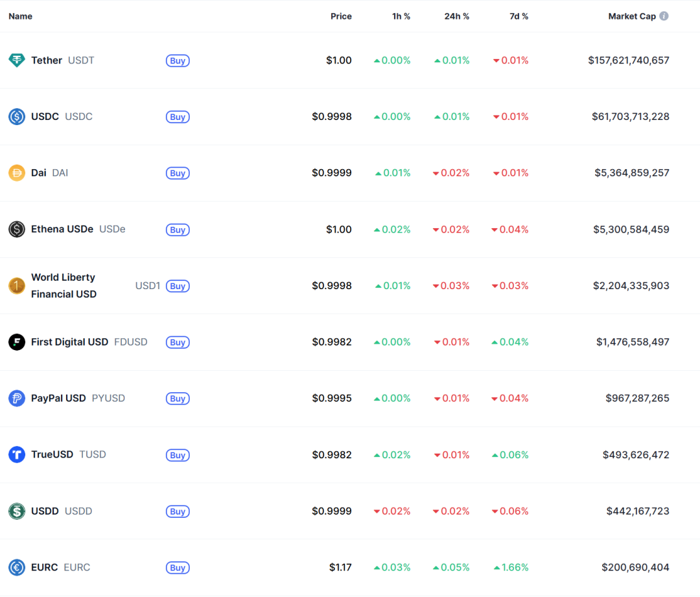Click Ethena USDe 7d change 0.04%
The width and height of the screenshot is (700, 597).
pos(510,229)
